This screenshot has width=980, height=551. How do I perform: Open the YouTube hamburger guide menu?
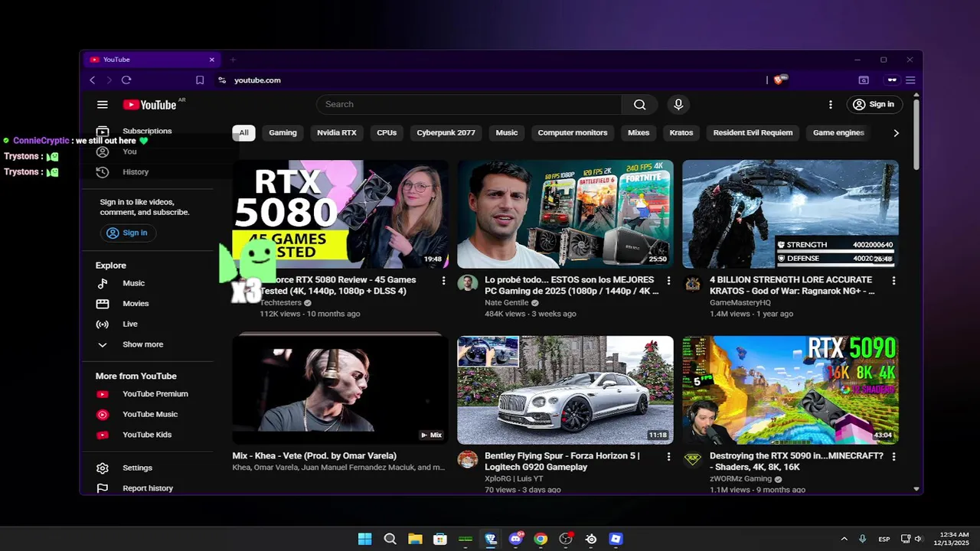(103, 105)
